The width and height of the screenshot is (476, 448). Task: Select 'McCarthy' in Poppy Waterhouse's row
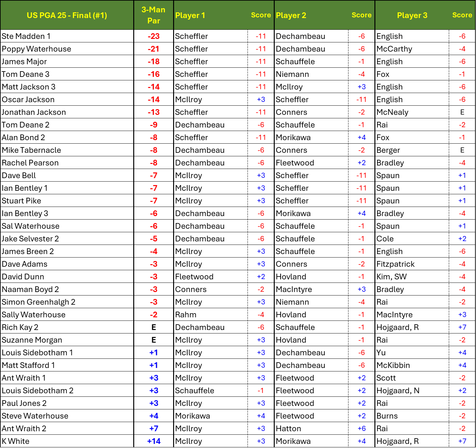click(x=412, y=49)
